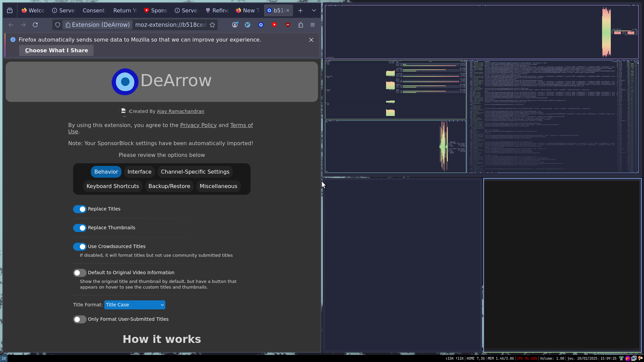Reload the current page
Screen dimensions: 644x362
pos(35,25)
